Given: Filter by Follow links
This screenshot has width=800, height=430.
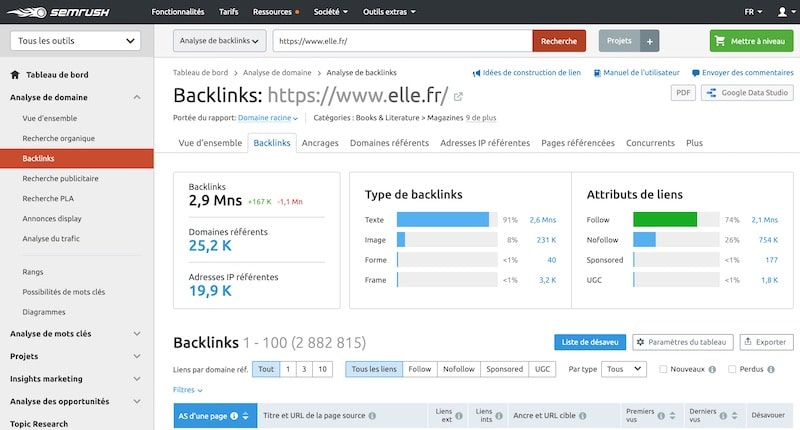Looking at the screenshot, I should click(420, 369).
